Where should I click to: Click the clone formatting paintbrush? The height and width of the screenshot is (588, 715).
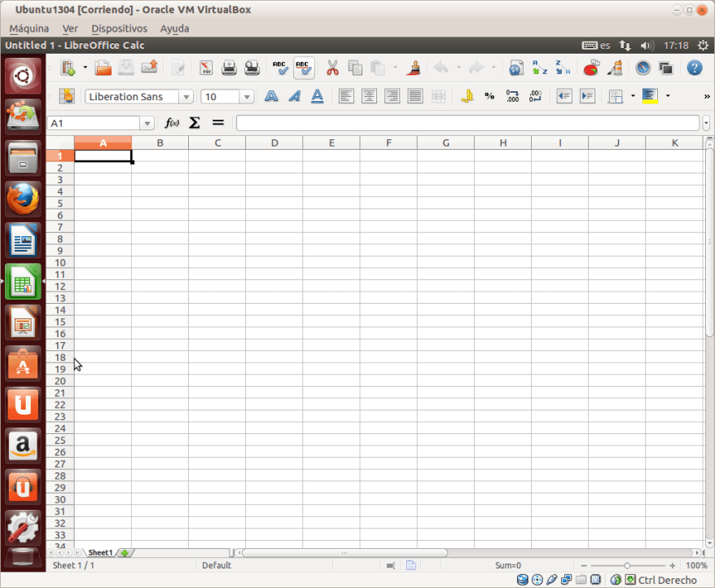click(414, 68)
